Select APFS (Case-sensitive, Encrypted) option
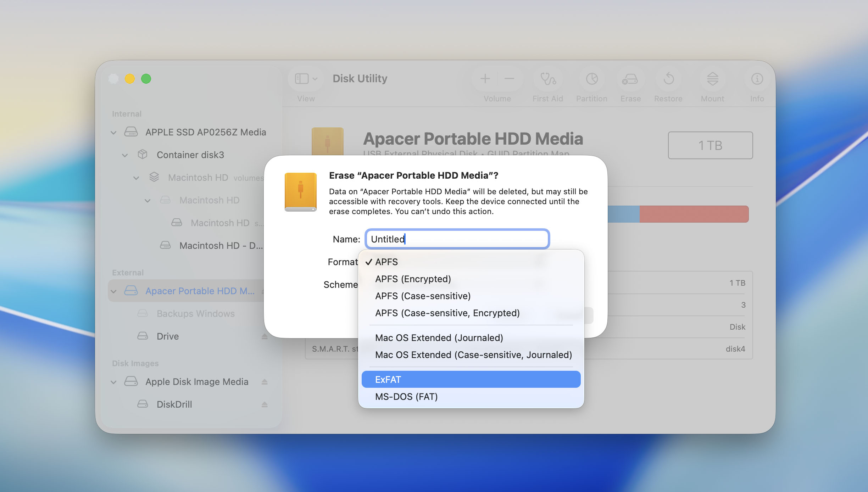This screenshot has height=492, width=868. (471, 313)
